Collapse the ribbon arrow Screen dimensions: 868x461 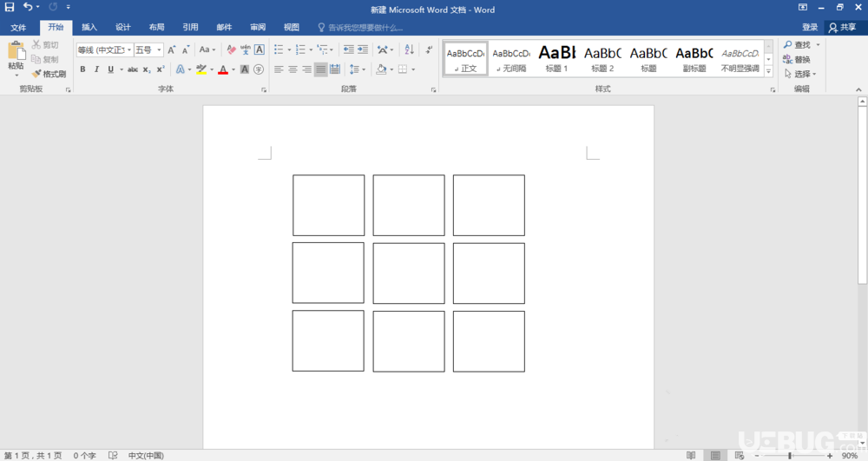pos(858,89)
